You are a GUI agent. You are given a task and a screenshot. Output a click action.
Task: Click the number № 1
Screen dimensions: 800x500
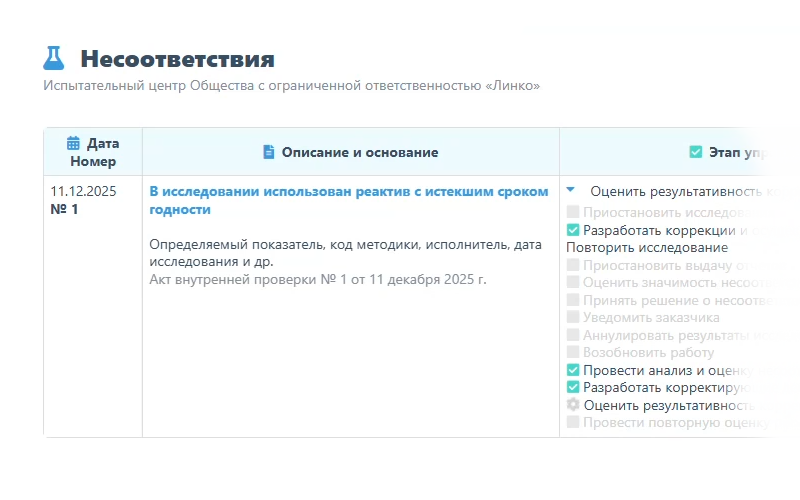64,209
